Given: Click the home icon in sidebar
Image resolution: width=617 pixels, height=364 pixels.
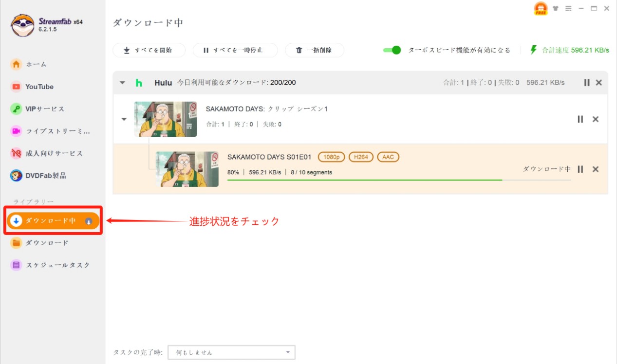Looking at the screenshot, I should 16,64.
